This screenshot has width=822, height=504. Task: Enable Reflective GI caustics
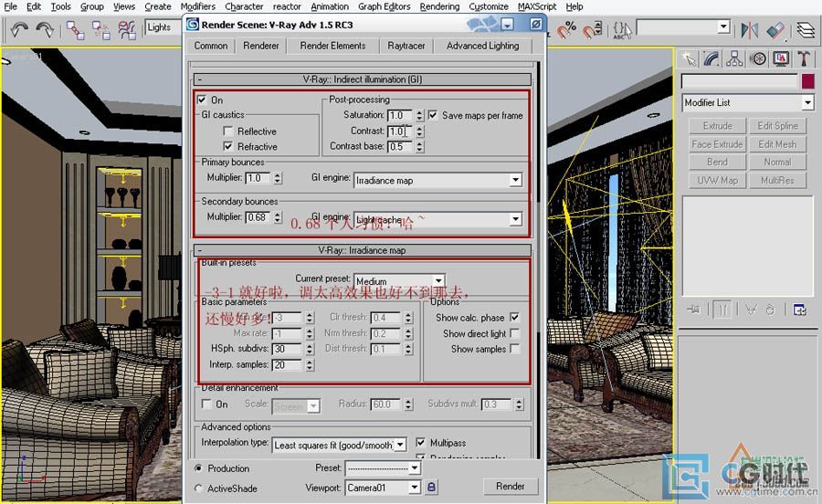point(228,131)
